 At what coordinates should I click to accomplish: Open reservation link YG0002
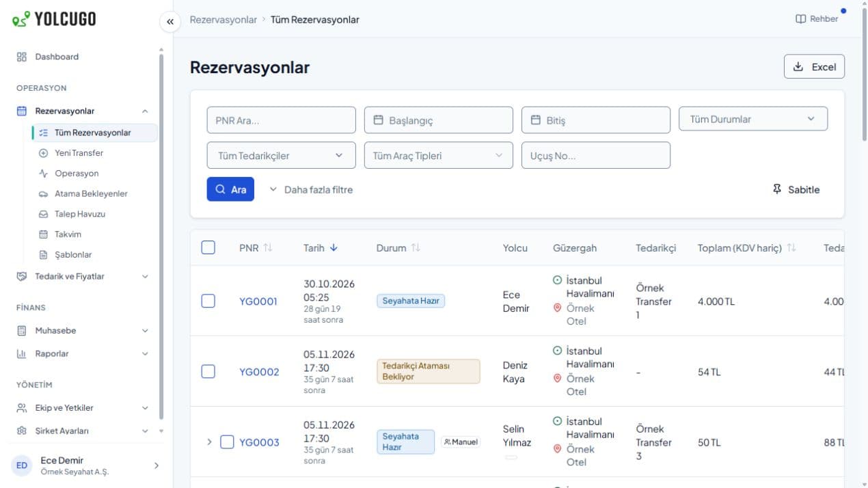point(259,372)
